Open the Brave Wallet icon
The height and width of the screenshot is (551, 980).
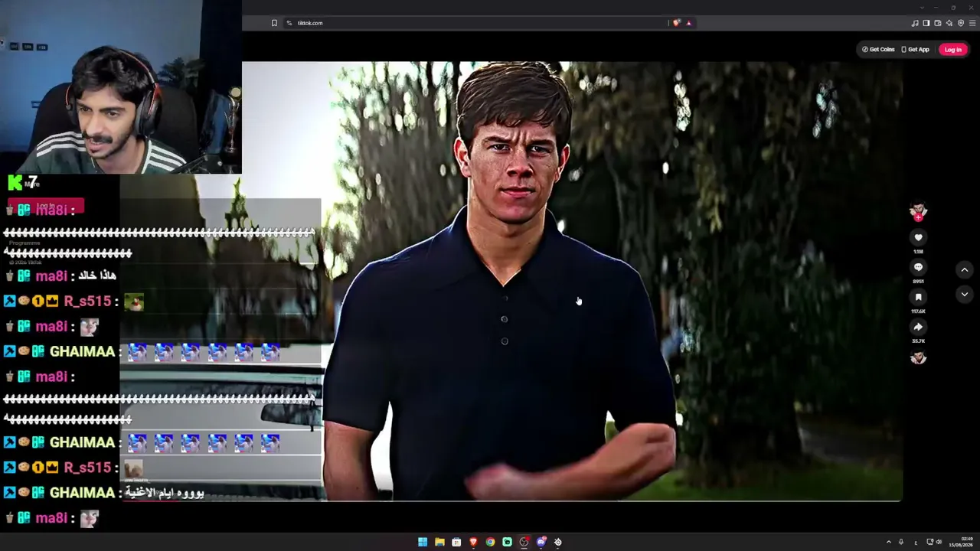pyautogui.click(x=938, y=23)
